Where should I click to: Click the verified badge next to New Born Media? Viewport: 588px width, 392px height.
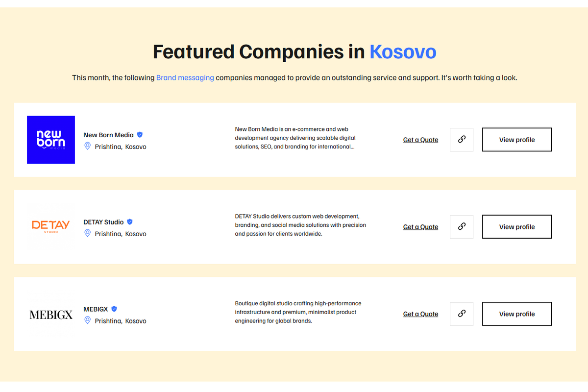139,134
